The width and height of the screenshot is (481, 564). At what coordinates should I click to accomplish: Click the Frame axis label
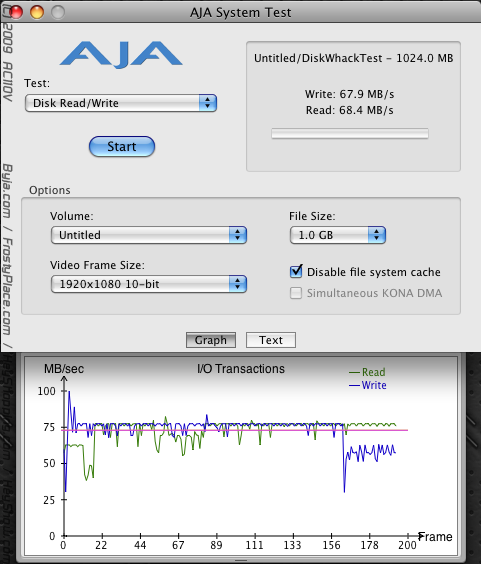[435, 537]
